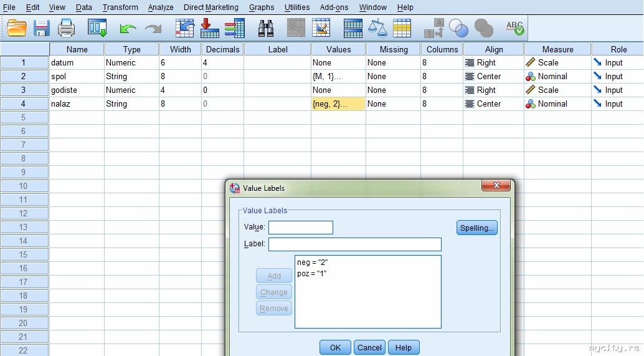Viewport: 644px width, 356px height.
Task: Click the Decimals column header
Action: click(x=222, y=49)
